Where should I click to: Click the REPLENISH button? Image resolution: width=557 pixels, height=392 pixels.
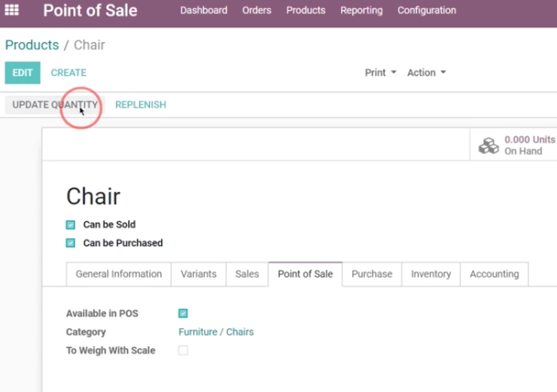[x=141, y=105]
